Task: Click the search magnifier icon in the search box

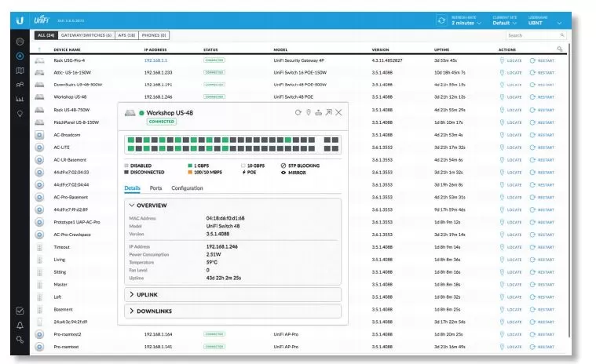Action: coord(561,35)
